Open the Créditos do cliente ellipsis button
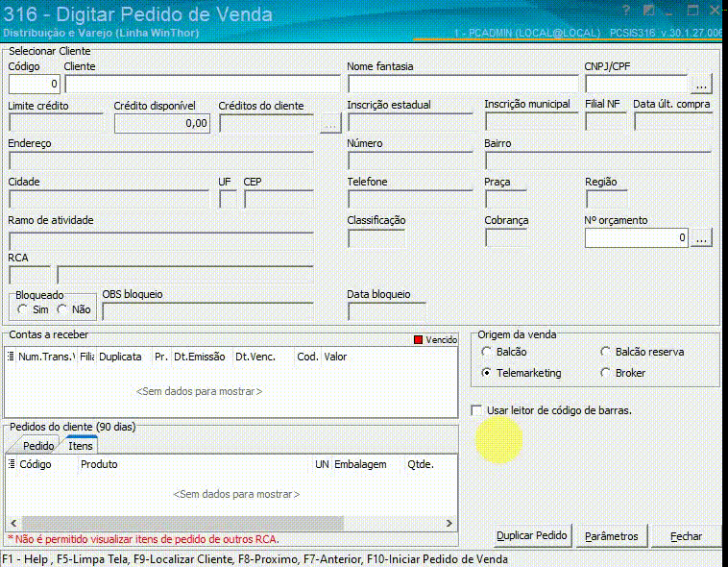The image size is (728, 567). pos(330,123)
